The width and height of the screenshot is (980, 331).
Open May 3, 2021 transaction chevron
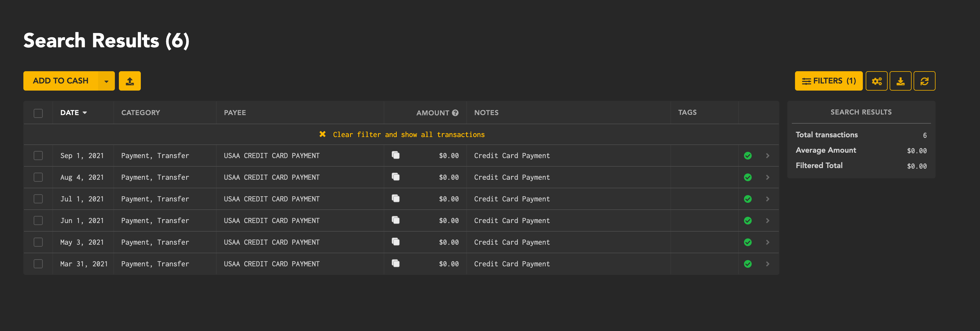[767, 242]
